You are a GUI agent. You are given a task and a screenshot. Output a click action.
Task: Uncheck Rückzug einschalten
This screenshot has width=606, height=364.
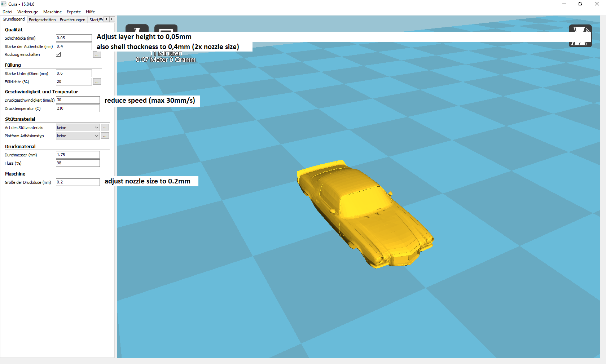click(x=58, y=54)
